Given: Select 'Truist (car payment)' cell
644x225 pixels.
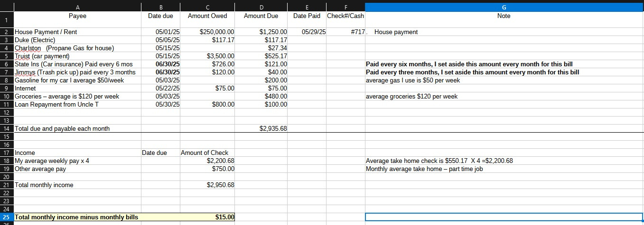Looking at the screenshot, I should [x=77, y=56].
